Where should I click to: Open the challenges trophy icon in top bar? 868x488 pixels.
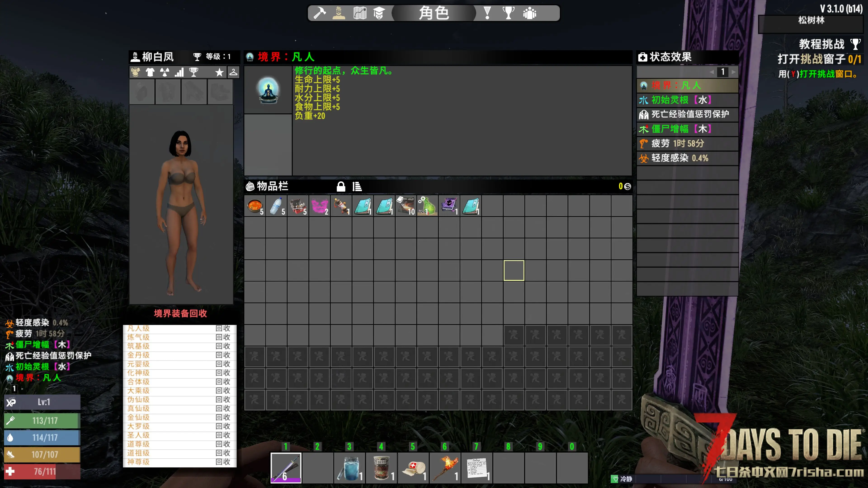pyautogui.click(x=508, y=13)
